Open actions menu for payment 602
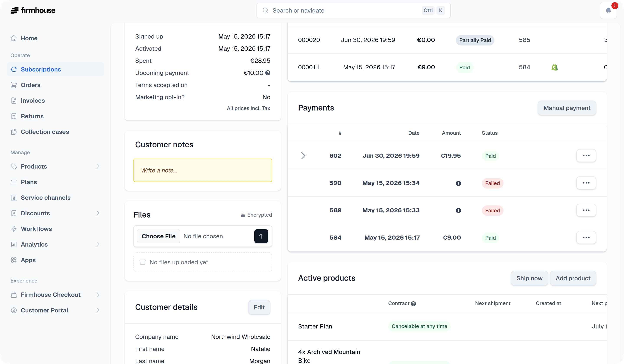 586,156
